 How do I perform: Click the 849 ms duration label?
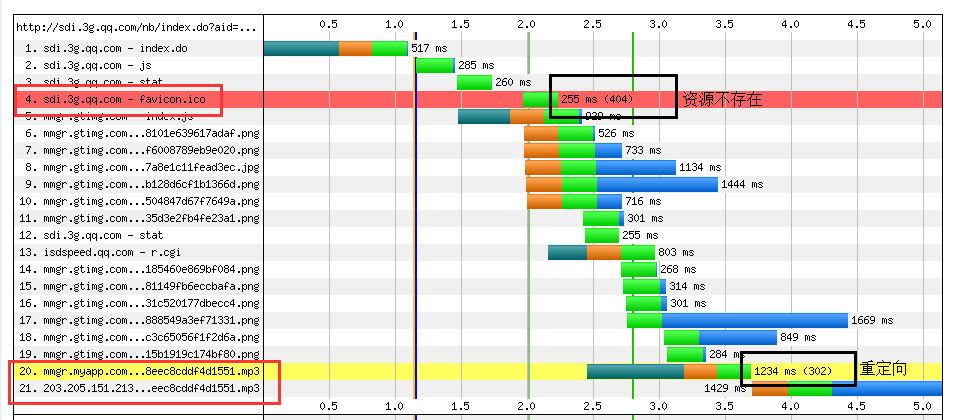[x=798, y=337]
